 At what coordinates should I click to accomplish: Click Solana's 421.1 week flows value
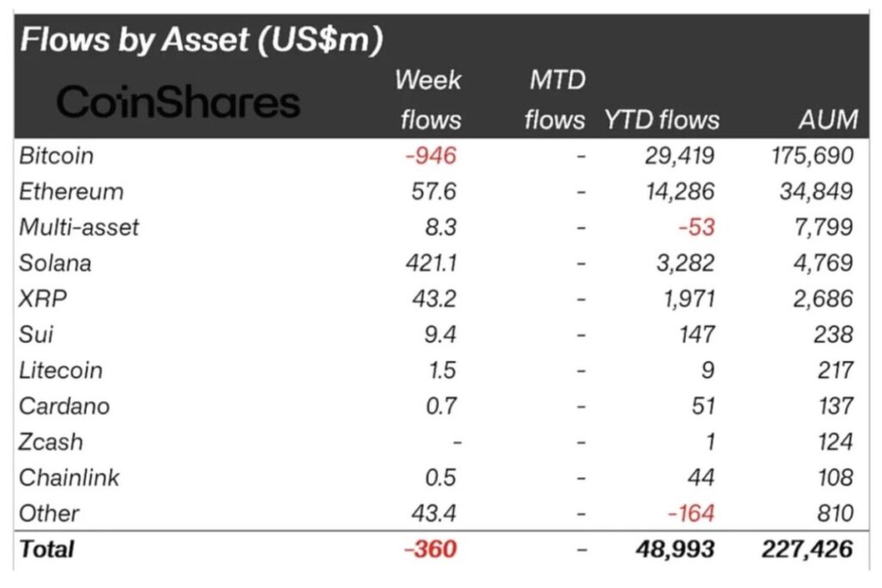pyautogui.click(x=430, y=263)
